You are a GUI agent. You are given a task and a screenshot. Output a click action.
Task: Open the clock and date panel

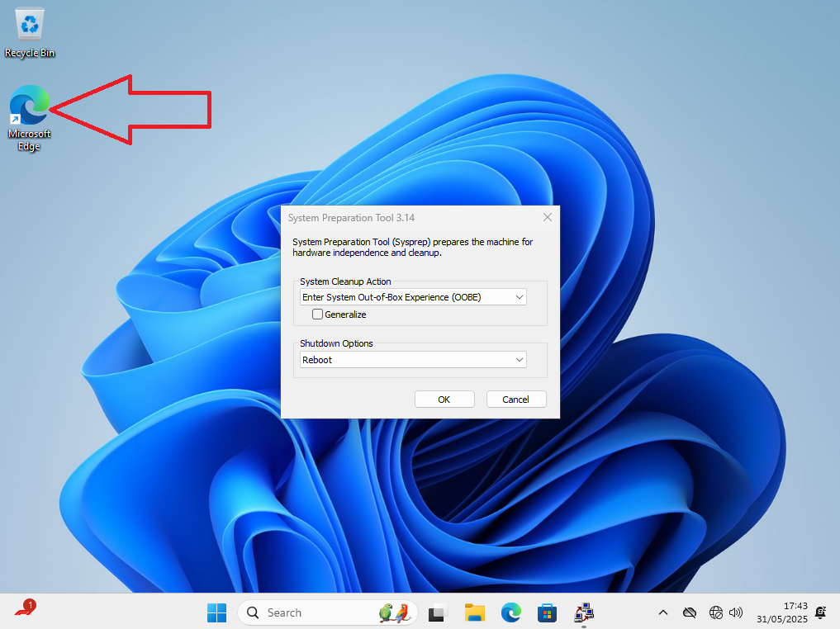pos(784,612)
